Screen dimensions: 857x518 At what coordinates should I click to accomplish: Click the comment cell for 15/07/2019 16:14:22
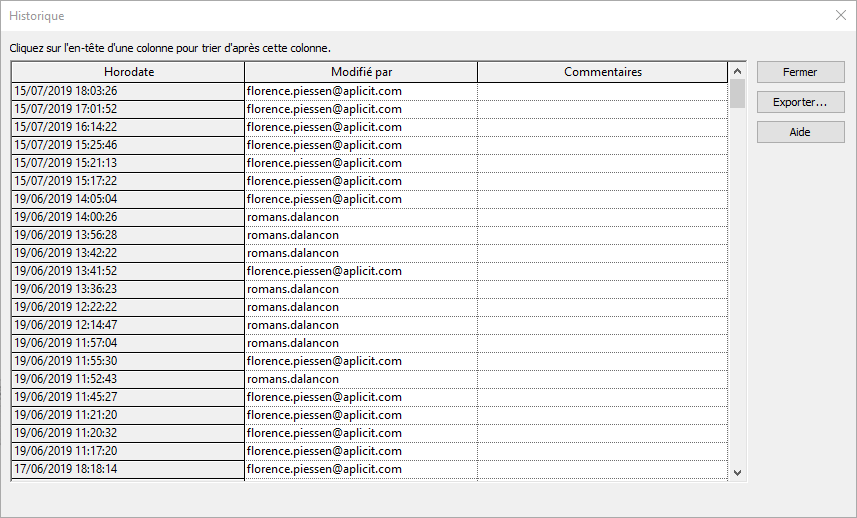tap(602, 127)
